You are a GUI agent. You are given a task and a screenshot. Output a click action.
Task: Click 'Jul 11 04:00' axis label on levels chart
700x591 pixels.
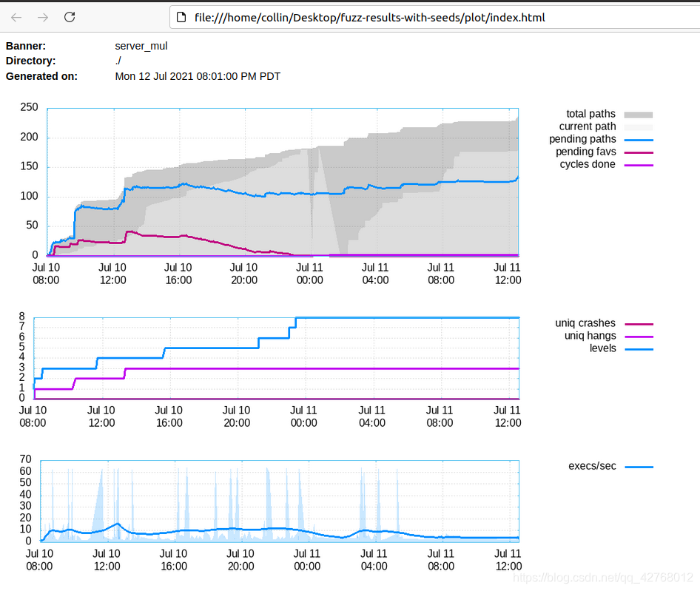pos(372,416)
